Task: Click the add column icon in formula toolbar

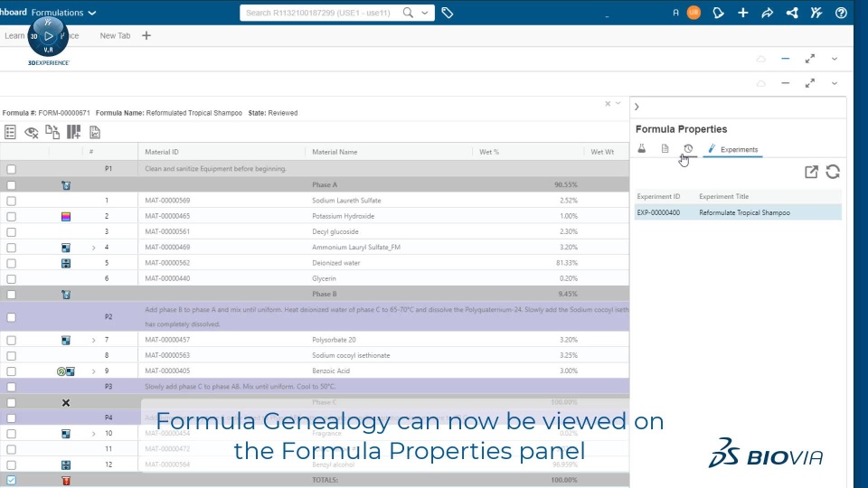Action: coord(73,132)
